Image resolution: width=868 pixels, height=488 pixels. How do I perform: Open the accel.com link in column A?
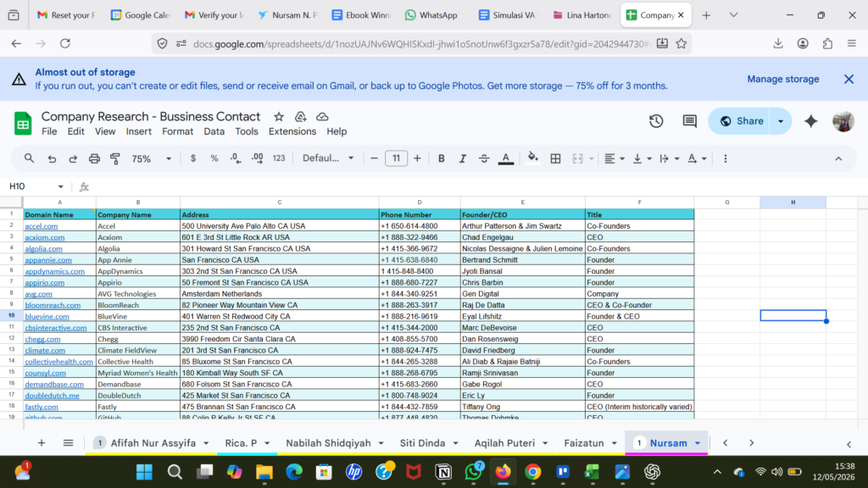[41, 226]
